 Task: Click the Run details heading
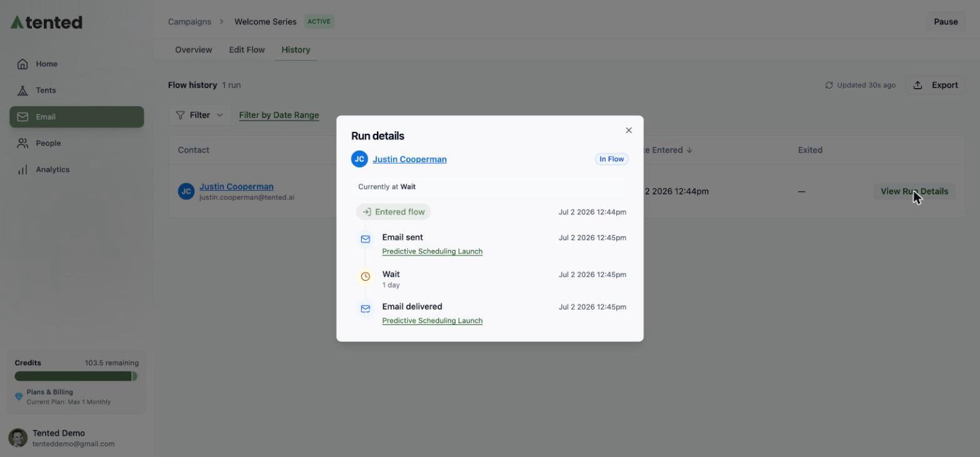[x=377, y=136]
